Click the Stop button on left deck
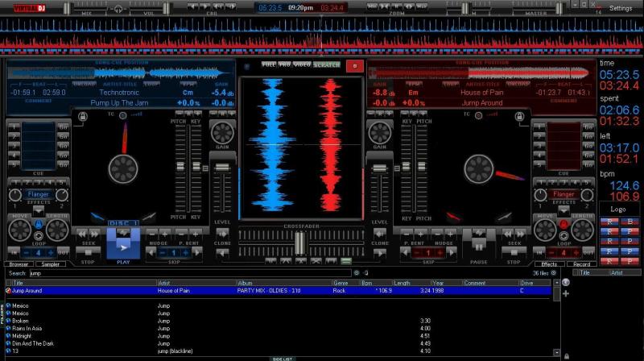Viewport: 644px width, 361px height. [88, 251]
